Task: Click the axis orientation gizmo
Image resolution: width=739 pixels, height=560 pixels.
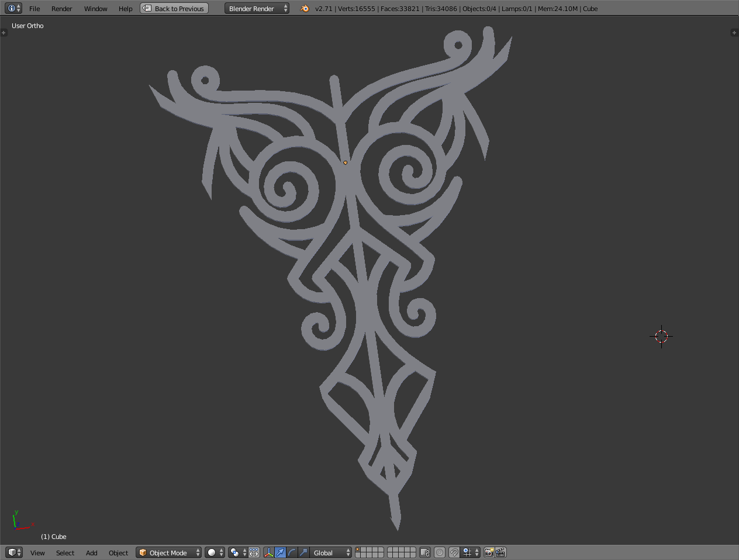Action: coord(22,520)
